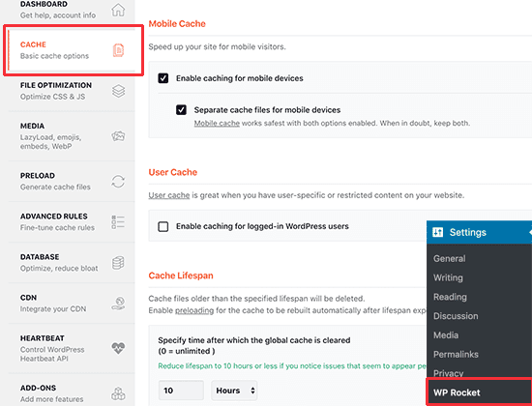Screen dimensions: 532x406
Task: Follow the Mobile cache help link
Action: 217,123
